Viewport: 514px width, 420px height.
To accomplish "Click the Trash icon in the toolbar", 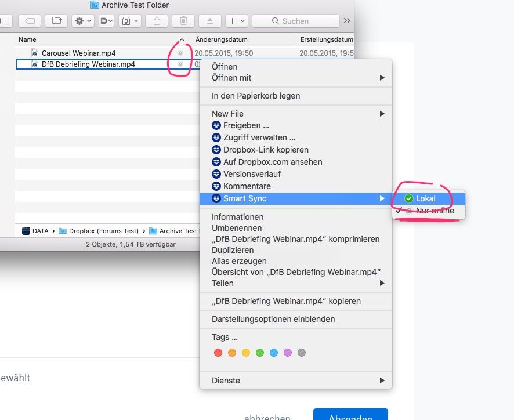I will [183, 20].
